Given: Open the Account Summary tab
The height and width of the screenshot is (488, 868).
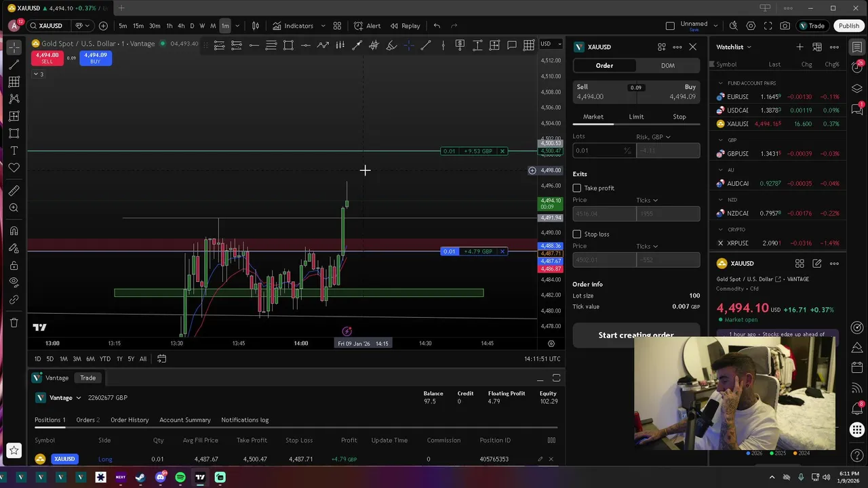Looking at the screenshot, I should (185, 420).
